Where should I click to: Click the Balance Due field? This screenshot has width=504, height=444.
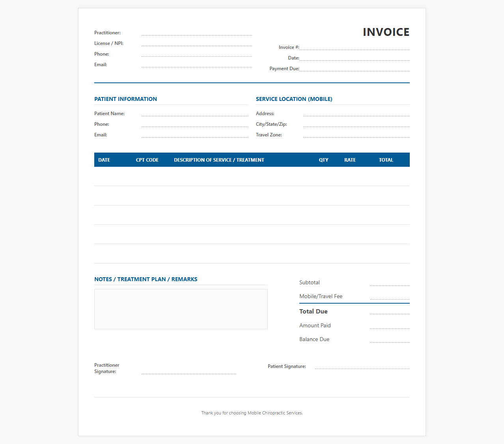(x=390, y=339)
